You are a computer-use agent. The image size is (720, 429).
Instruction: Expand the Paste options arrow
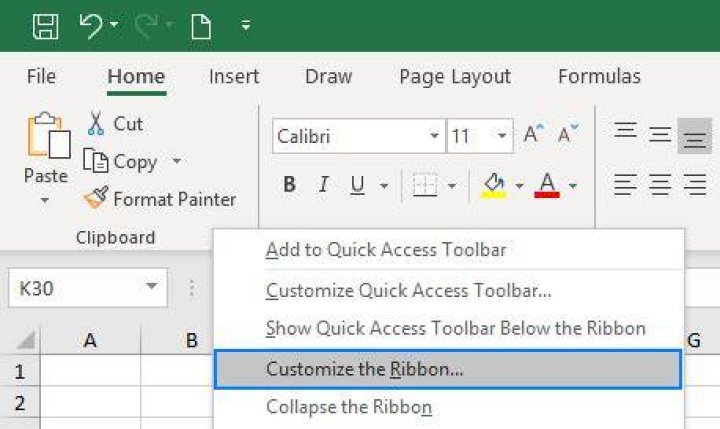(x=45, y=200)
